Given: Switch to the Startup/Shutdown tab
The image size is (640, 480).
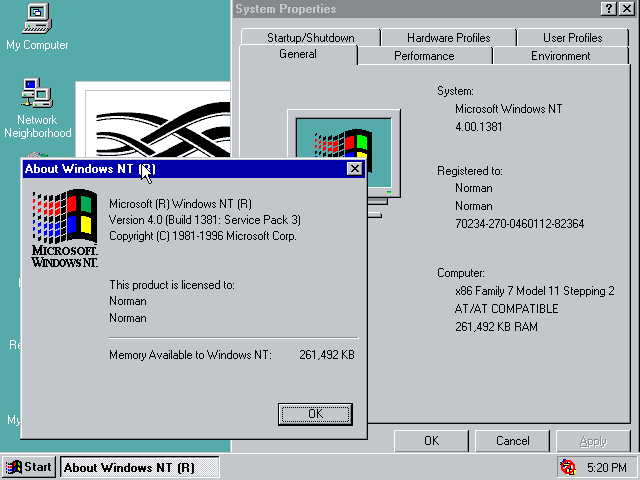Looking at the screenshot, I should tap(310, 38).
